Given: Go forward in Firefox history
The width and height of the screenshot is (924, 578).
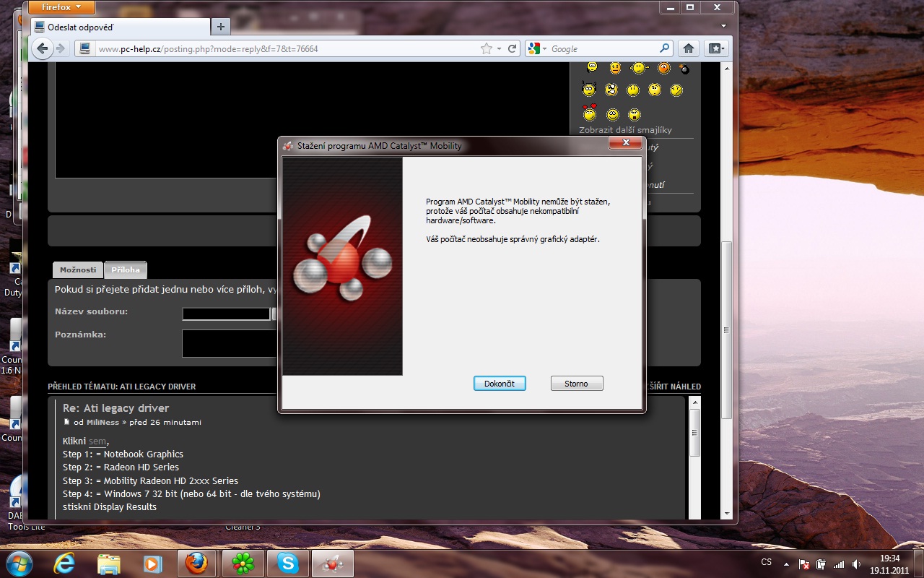Looking at the screenshot, I should point(61,48).
